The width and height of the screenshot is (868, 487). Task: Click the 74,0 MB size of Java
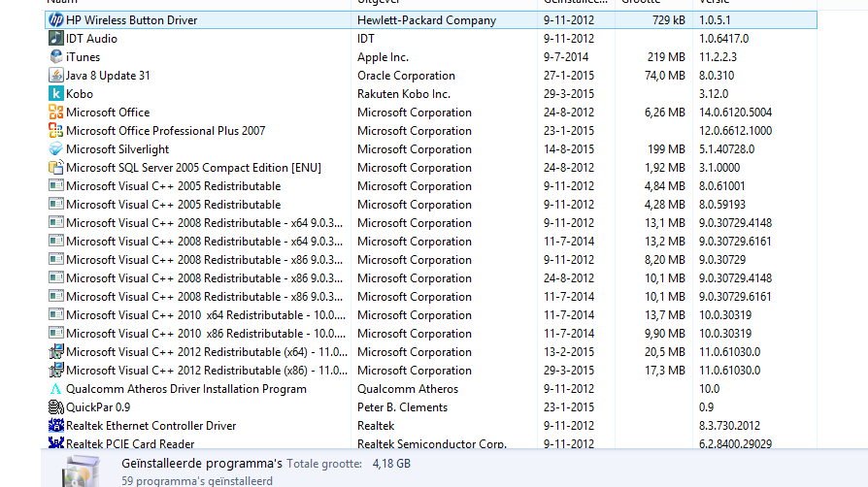[x=664, y=76]
